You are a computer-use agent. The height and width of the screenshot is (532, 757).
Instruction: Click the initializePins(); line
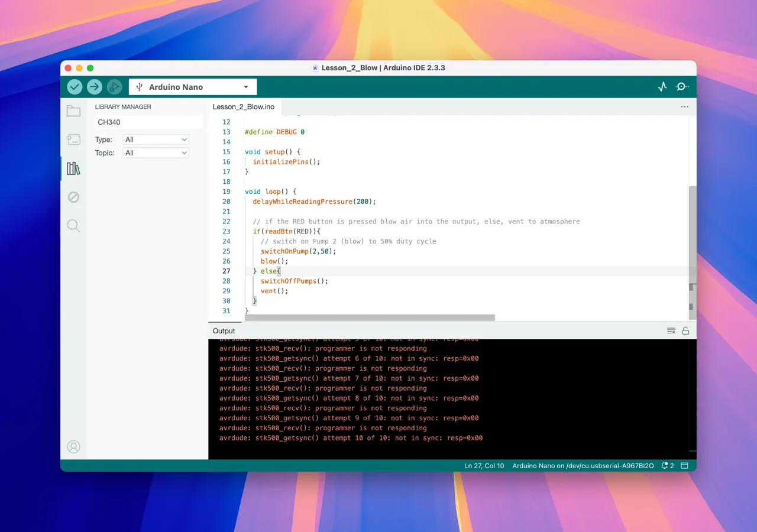click(286, 161)
